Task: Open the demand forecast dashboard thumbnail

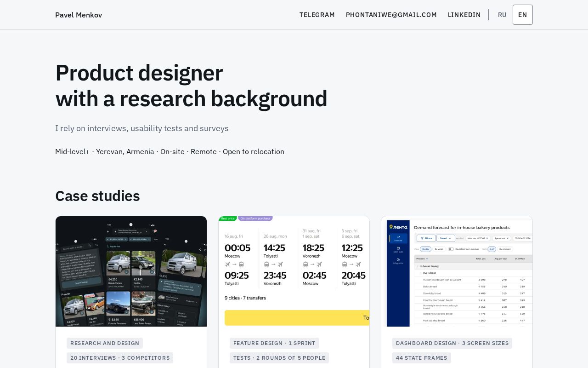Action: (457, 271)
